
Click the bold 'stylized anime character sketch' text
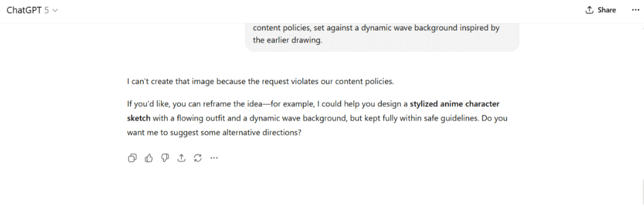tap(313, 111)
